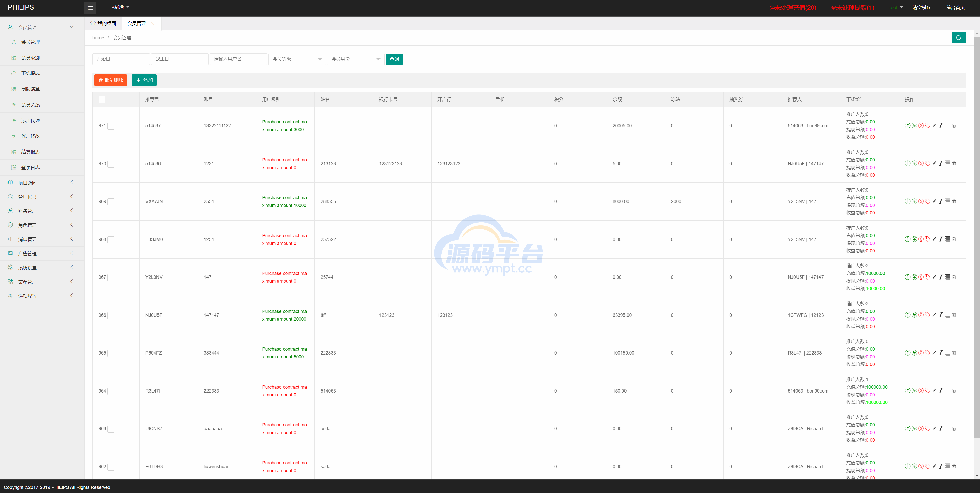Check the checkbox for row 968

(x=111, y=239)
